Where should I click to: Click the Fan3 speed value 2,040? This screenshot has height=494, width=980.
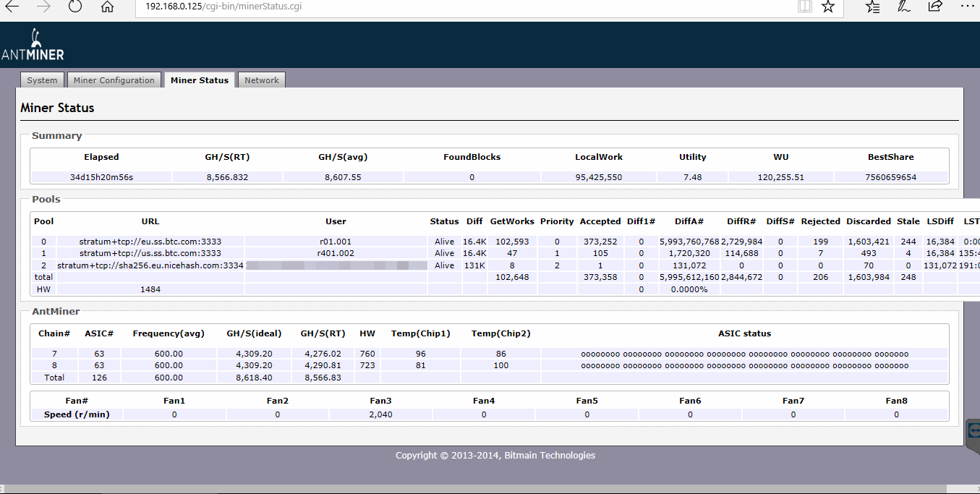coord(380,414)
